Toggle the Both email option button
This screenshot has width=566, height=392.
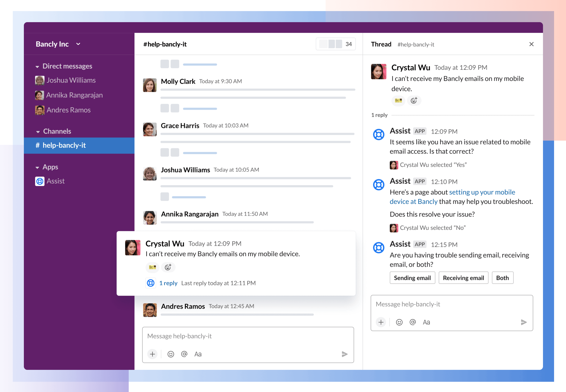click(502, 277)
